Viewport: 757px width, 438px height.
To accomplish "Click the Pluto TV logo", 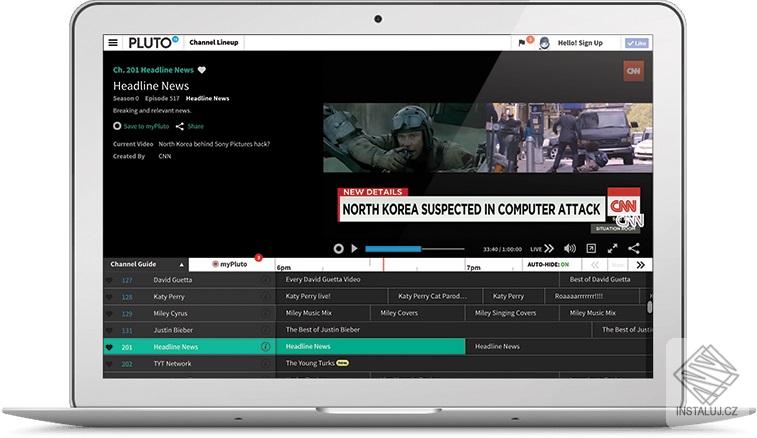I will [153, 42].
